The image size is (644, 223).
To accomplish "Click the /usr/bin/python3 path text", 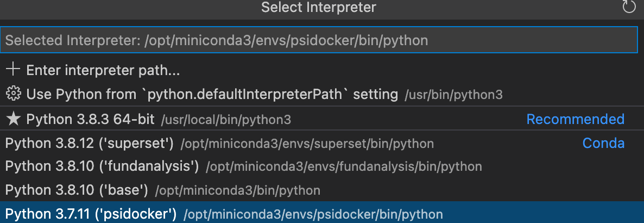I will click(453, 95).
